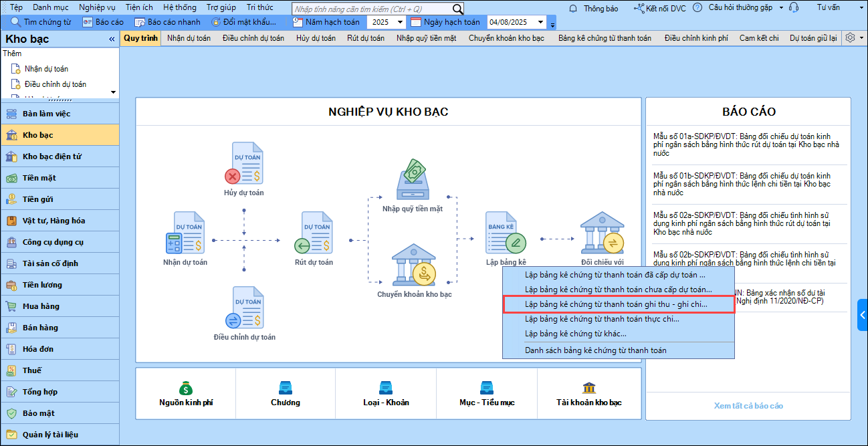The height and width of the screenshot is (446, 868).
Task: Open Nguồn kinh phí category
Action: 185,394
